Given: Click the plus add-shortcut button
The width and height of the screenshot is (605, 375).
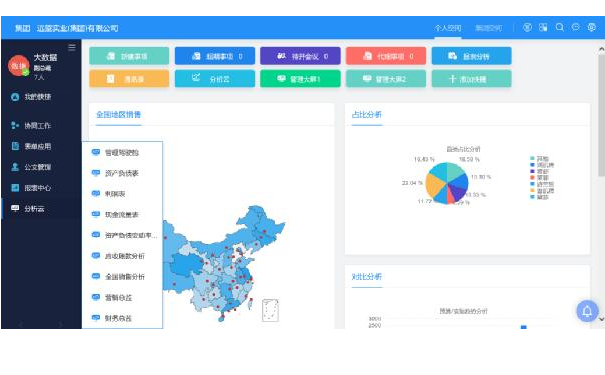Looking at the screenshot, I should [x=471, y=79].
